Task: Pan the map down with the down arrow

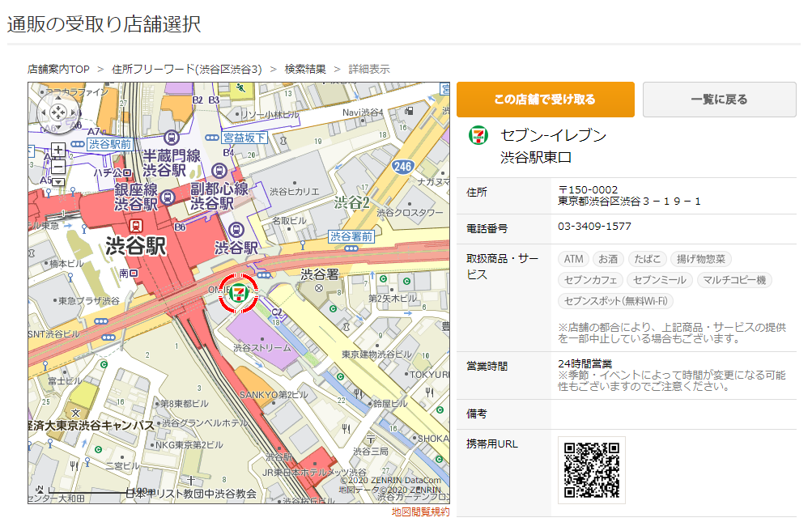Action: [58, 125]
